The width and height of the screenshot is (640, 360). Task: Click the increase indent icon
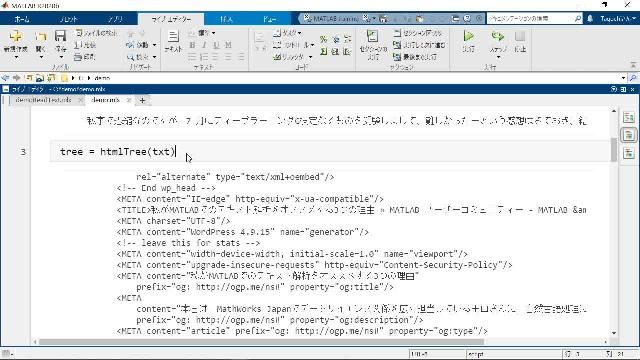click(336, 52)
